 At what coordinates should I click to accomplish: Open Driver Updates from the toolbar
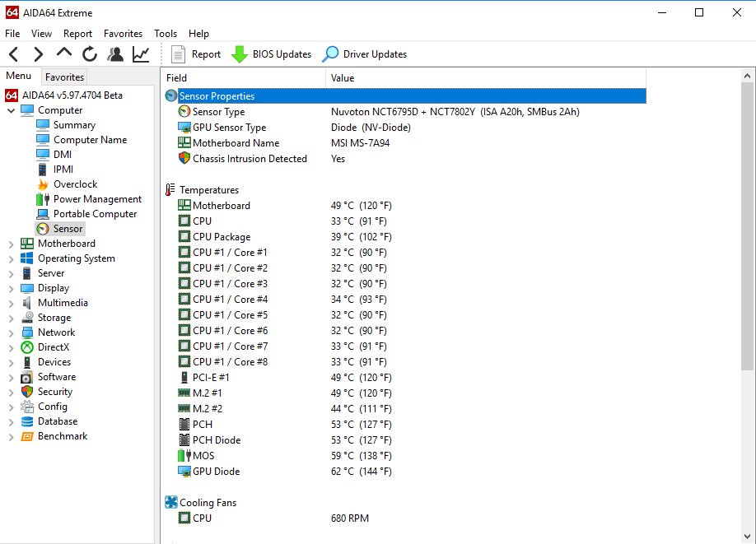pyautogui.click(x=365, y=54)
